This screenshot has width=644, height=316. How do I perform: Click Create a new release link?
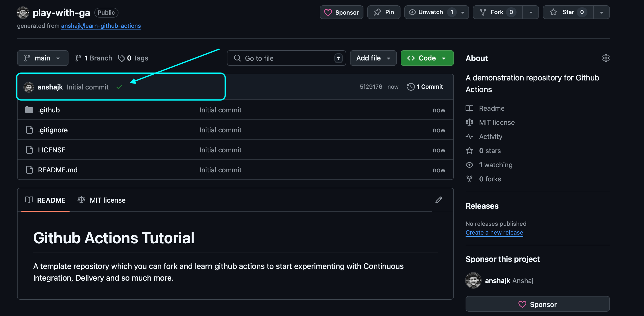point(494,233)
